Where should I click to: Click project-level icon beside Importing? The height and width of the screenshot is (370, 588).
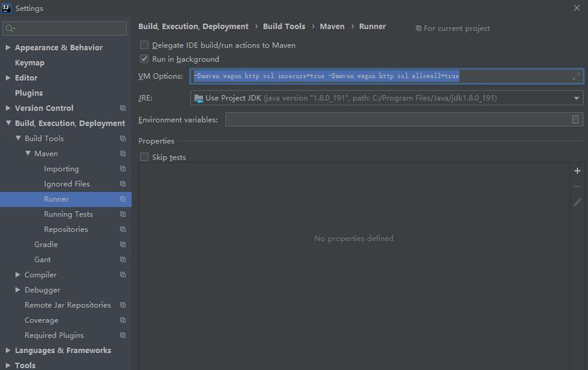tap(123, 169)
